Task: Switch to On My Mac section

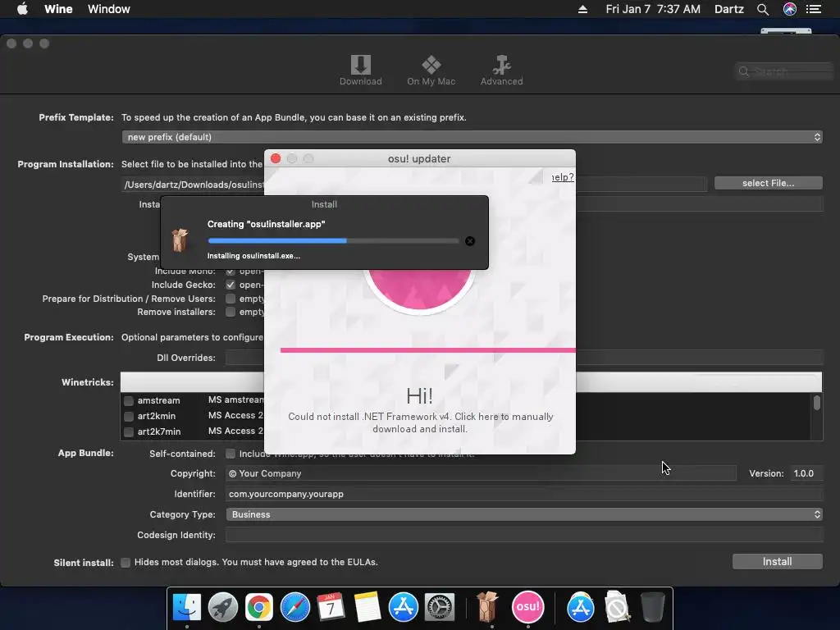Action: click(431, 71)
